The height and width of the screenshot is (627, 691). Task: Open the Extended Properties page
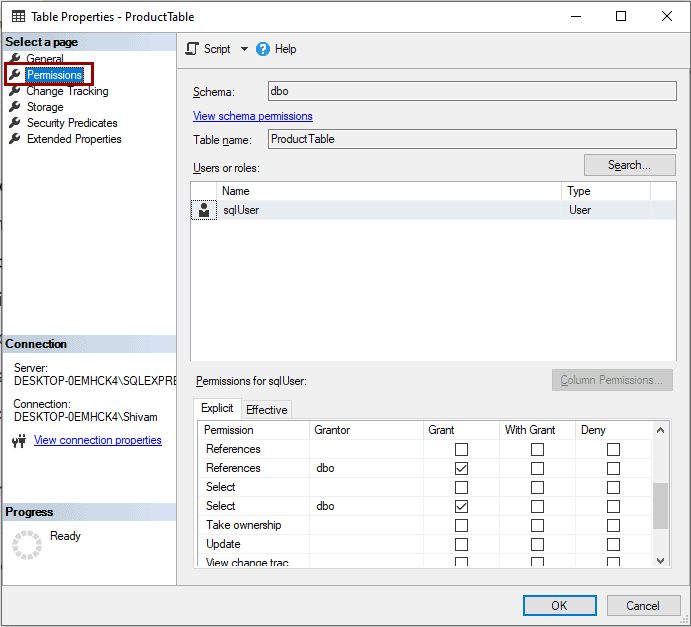pos(74,139)
